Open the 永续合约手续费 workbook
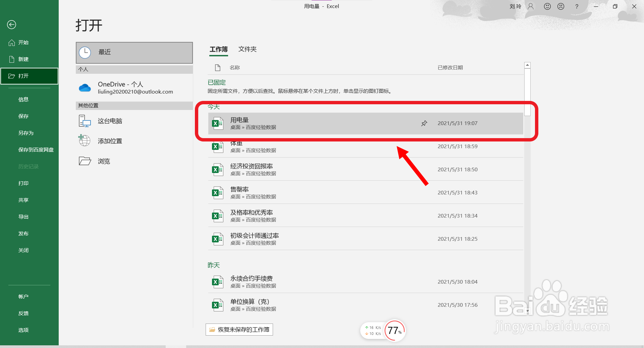Screen dimensions: 644x348 [366, 282]
